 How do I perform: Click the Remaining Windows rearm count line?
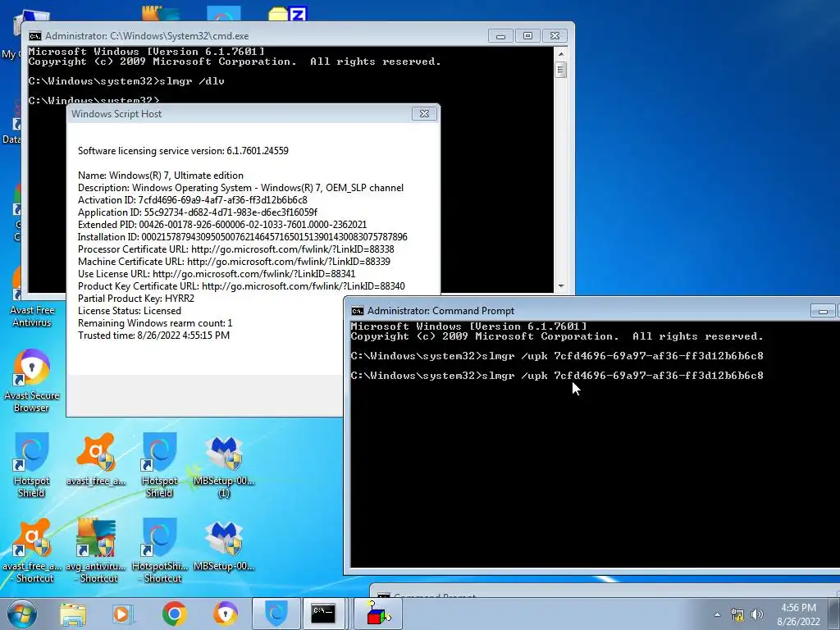[x=155, y=323]
